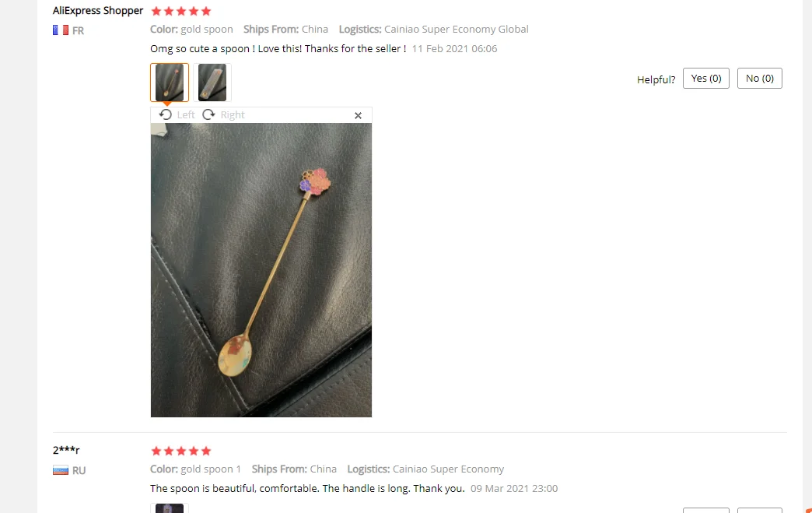Screen dimensions: 812x513
Task: Click the Yes button on the RU review
Action: pos(706,511)
